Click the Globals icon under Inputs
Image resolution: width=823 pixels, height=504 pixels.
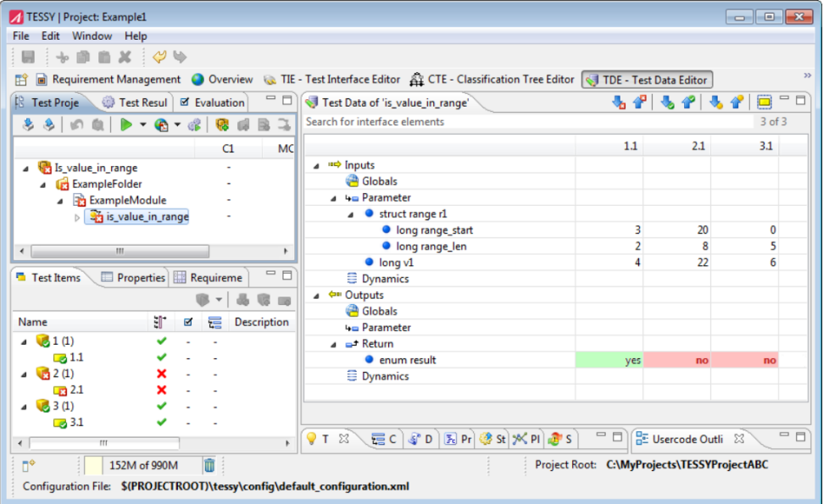click(352, 181)
